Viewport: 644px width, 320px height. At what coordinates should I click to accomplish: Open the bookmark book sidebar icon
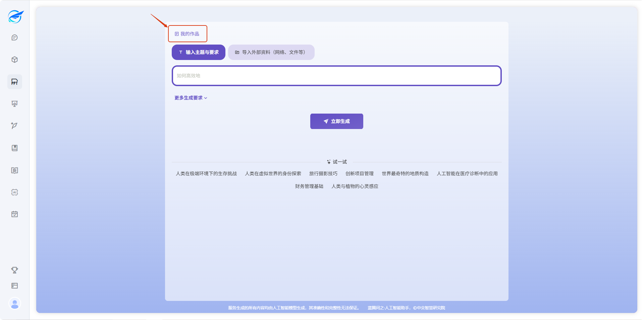pos(14,148)
